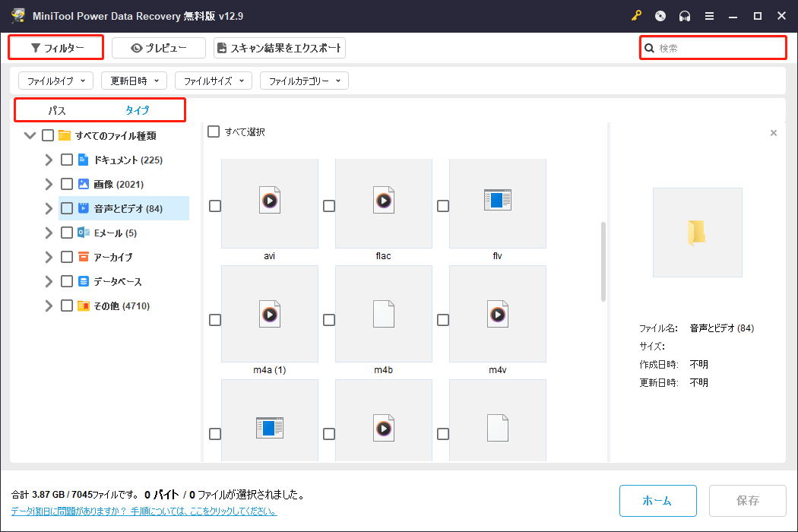Click the magnifier icon in search box
Screen dimensions: 798x532
tap(649, 48)
